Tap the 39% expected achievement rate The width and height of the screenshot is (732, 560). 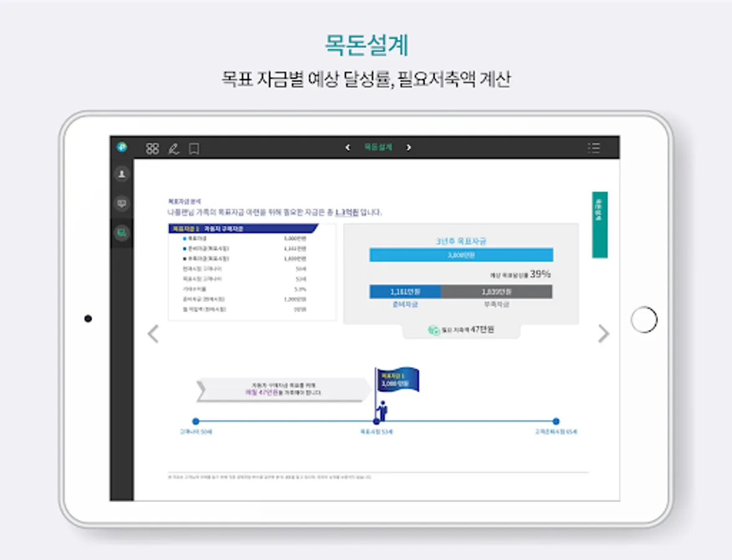point(540,274)
